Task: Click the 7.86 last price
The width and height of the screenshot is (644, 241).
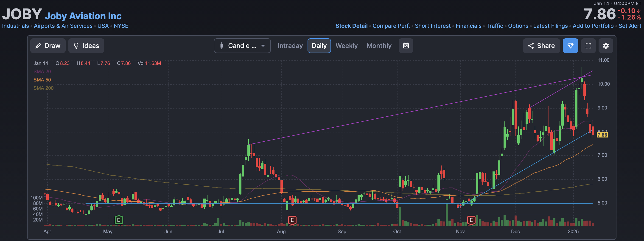Action: 599,14
